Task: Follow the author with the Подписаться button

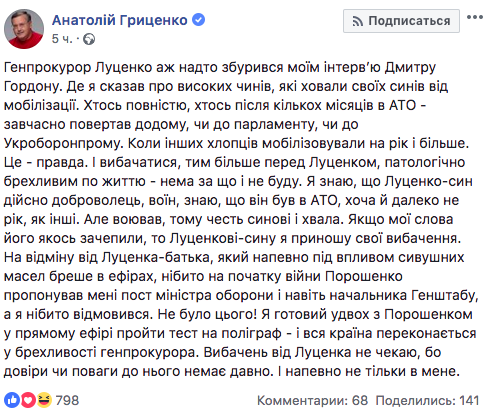Action: pyautogui.click(x=401, y=21)
